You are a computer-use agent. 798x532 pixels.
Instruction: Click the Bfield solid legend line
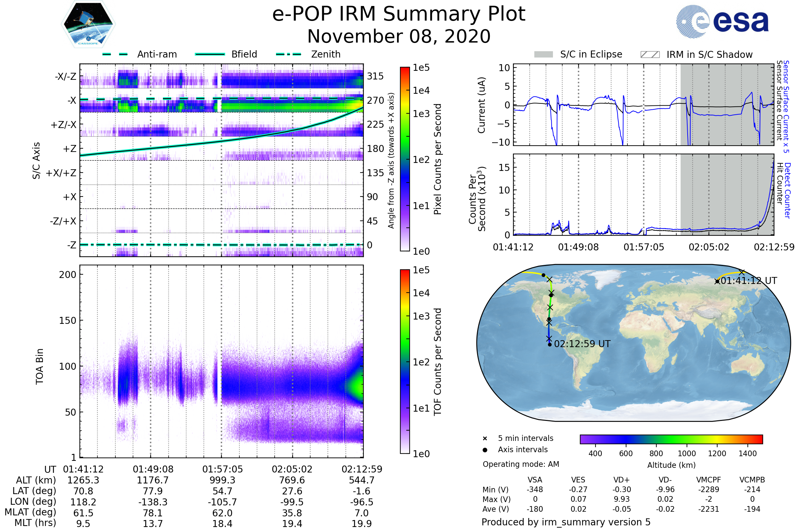point(210,54)
